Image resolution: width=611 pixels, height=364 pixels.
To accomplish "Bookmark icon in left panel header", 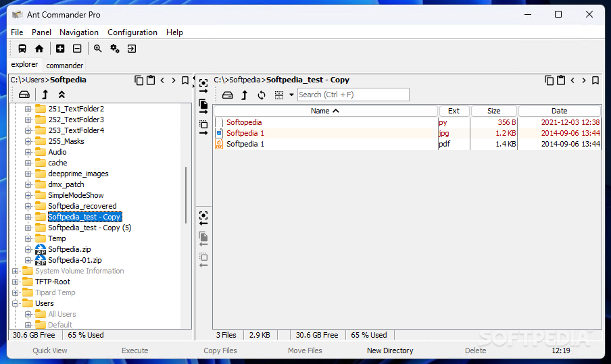I will tap(185, 80).
